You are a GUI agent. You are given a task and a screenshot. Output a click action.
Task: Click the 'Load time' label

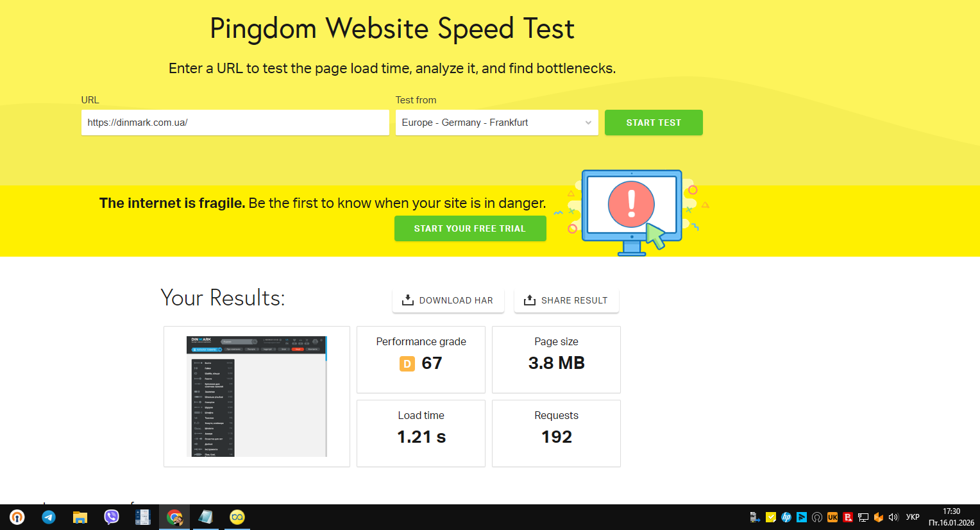click(421, 416)
